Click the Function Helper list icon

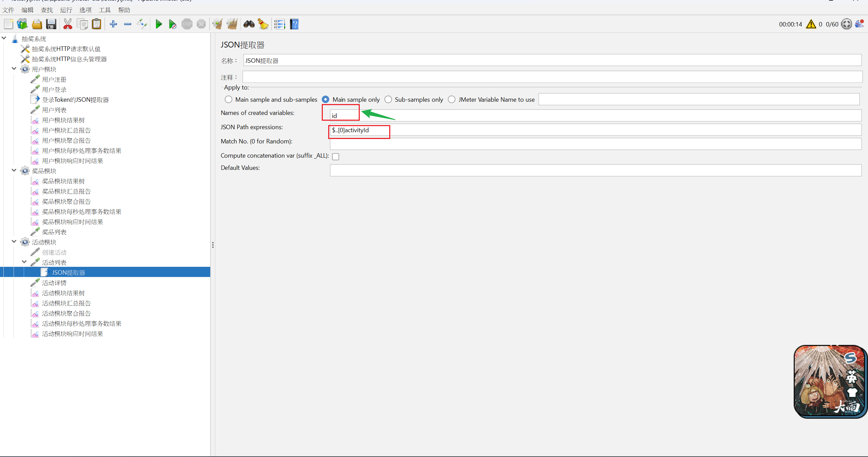pos(280,24)
